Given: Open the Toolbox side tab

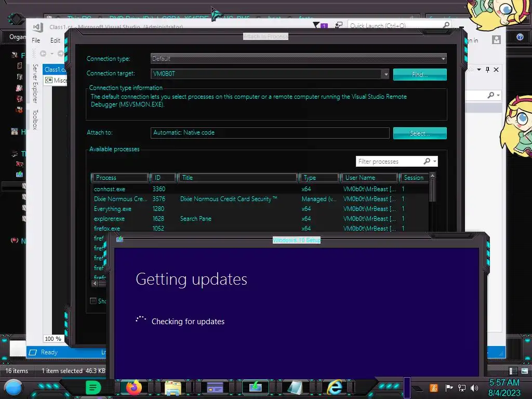Looking at the screenshot, I should 35,119.
